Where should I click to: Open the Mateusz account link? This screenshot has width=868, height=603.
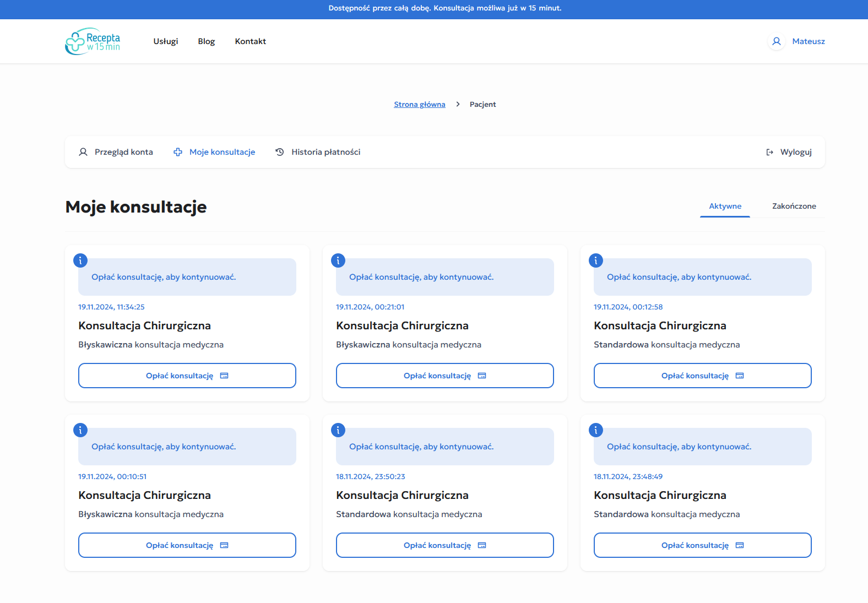tap(808, 41)
